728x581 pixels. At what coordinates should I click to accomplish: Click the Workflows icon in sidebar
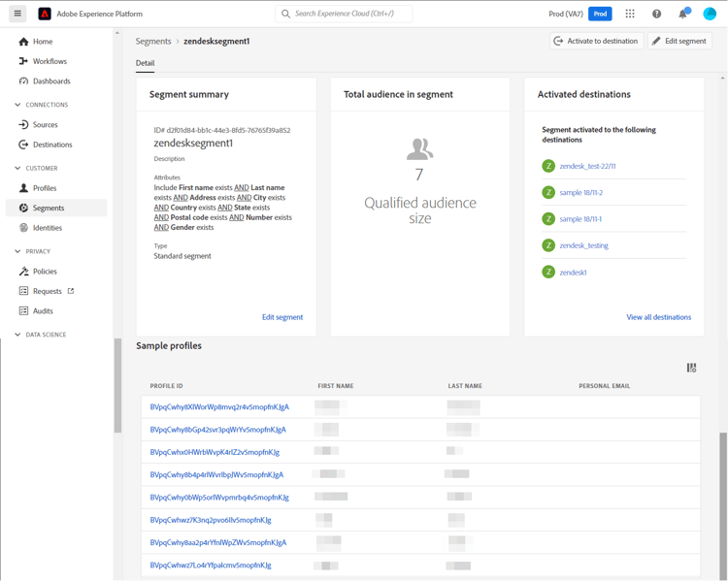[x=23, y=61]
